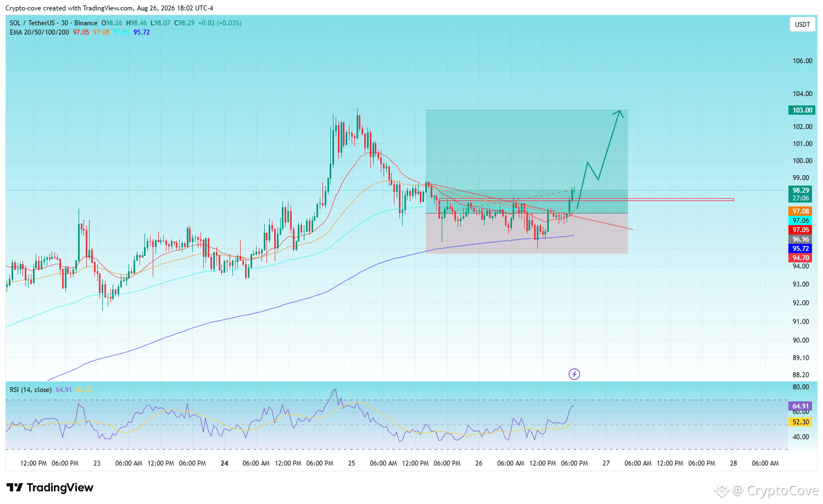Select the green long-position profit zone

click(x=526, y=161)
